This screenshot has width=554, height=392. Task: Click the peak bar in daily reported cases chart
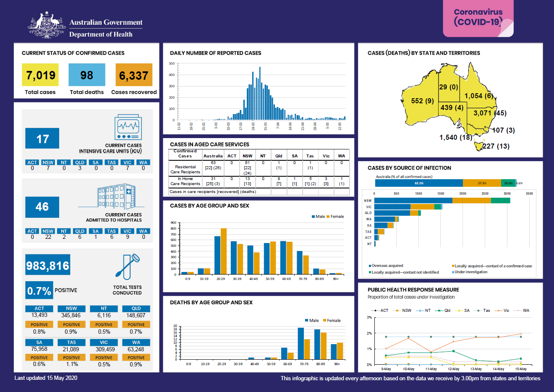coord(260,94)
